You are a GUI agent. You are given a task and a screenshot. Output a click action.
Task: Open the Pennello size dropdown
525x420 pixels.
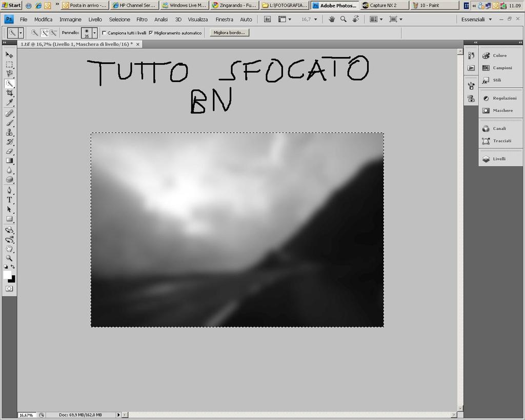tap(95, 32)
